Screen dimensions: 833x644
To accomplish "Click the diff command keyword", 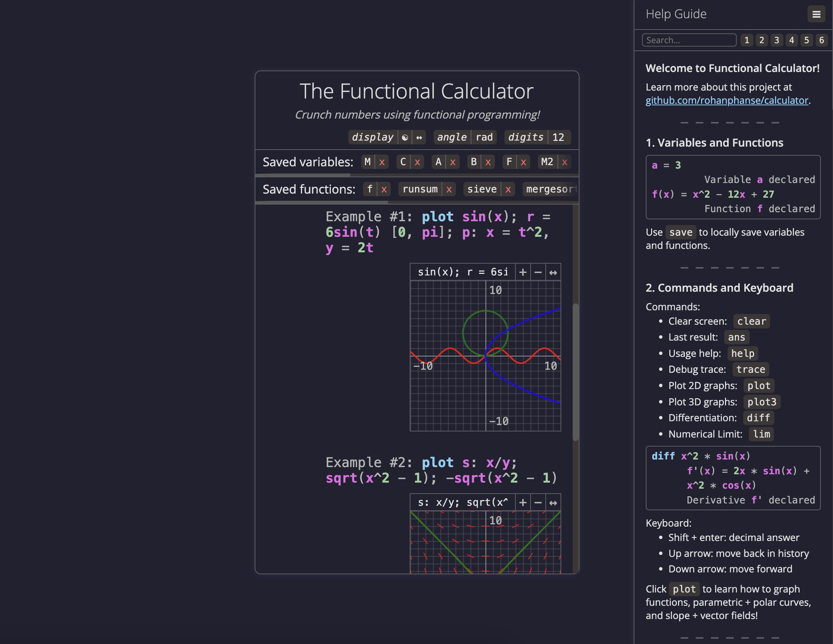I will click(x=758, y=418).
